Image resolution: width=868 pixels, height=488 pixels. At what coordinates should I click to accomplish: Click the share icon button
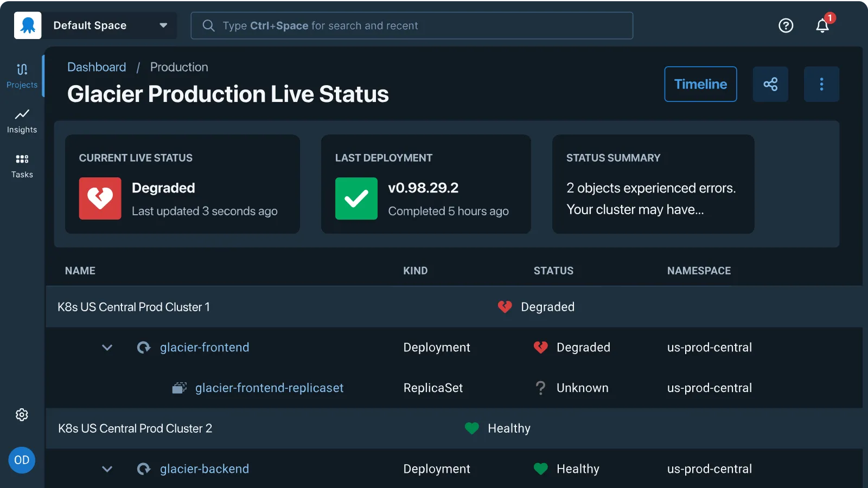click(x=770, y=84)
